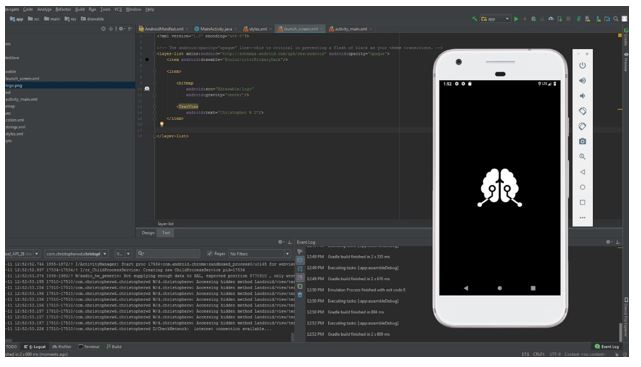Click the trash icon in Event Log toolbar
Image resolution: width=641 pixels, height=367 pixels.
[300, 295]
